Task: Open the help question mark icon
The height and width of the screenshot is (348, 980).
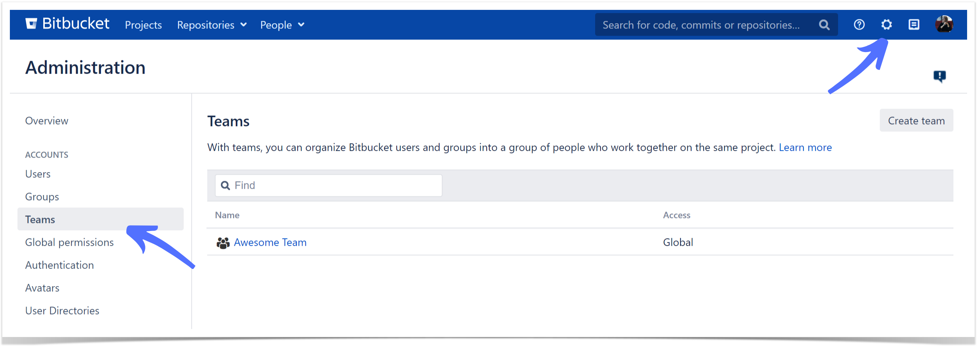Action: pos(859,25)
